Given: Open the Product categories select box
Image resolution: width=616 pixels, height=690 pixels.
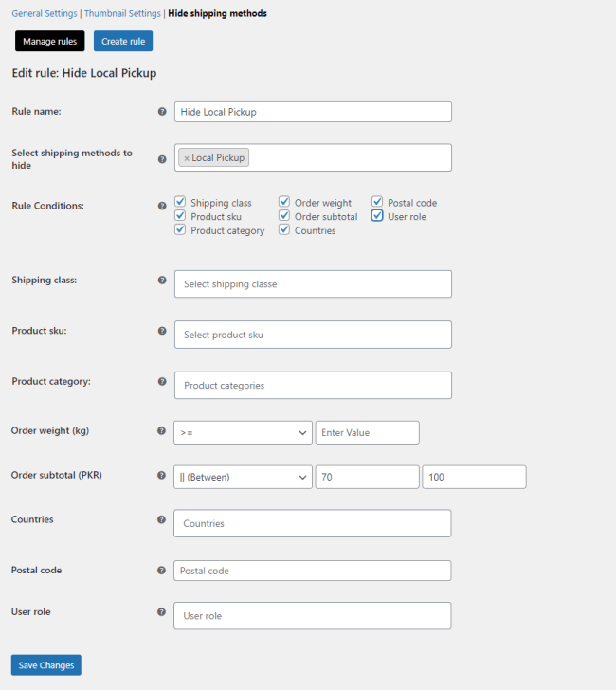Looking at the screenshot, I should tap(313, 385).
